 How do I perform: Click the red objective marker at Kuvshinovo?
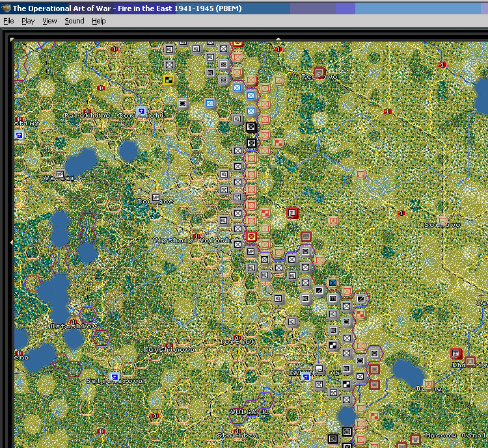(x=169, y=345)
